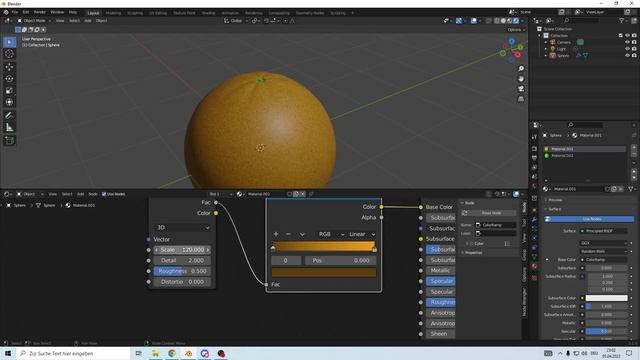This screenshot has height=360, width=640.
Task: Switch to Material Preview shading
Action: [x=509, y=20]
